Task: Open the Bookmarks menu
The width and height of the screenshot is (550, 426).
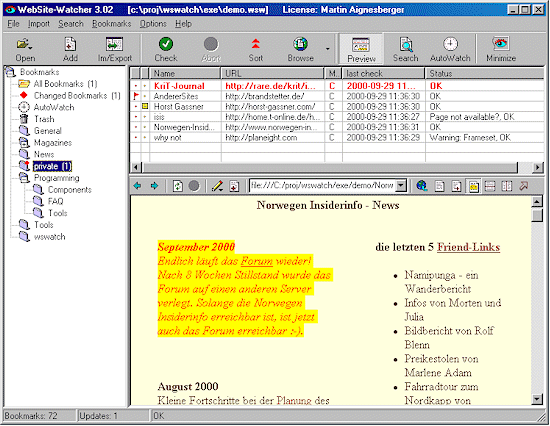Action: tap(112, 24)
